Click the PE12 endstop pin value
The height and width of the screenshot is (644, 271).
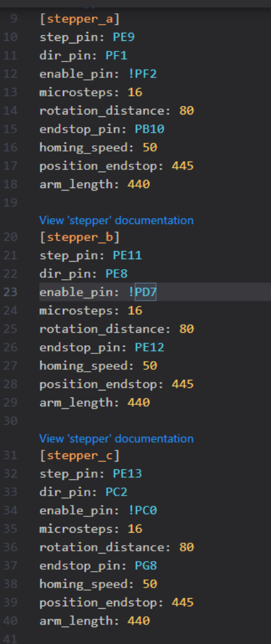[150, 347]
